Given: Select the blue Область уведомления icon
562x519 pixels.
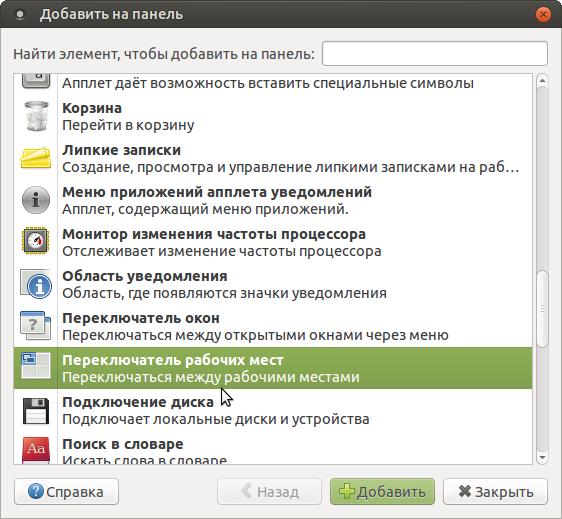Looking at the screenshot, I should (x=36, y=284).
